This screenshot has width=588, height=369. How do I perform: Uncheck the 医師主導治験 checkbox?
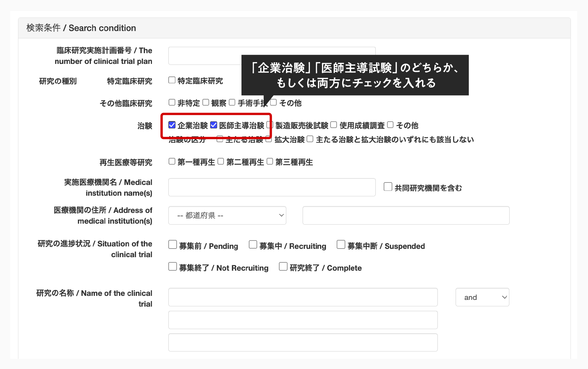pos(214,125)
